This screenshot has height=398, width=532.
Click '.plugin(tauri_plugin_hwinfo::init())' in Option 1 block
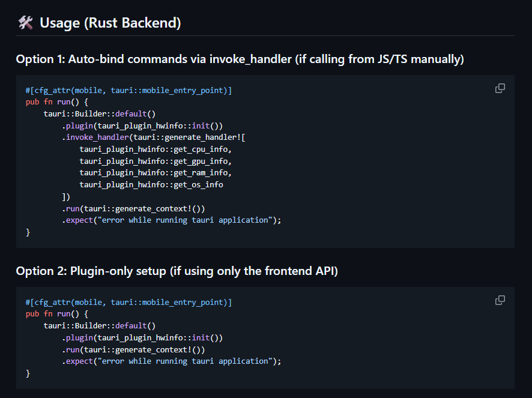click(x=142, y=126)
